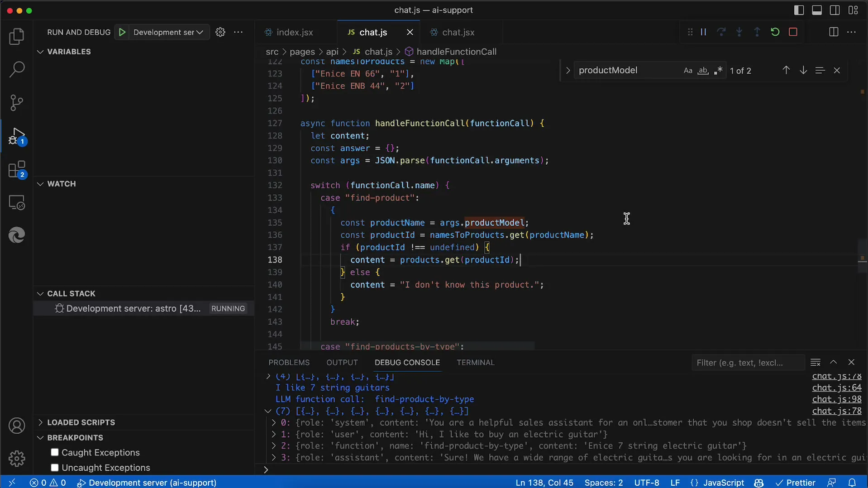This screenshot has width=868, height=488.
Task: Expand replace toggle in find widget
Action: tap(568, 70)
